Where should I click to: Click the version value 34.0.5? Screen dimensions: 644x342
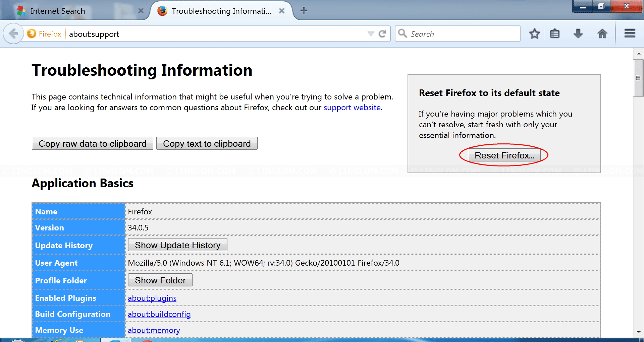point(138,228)
